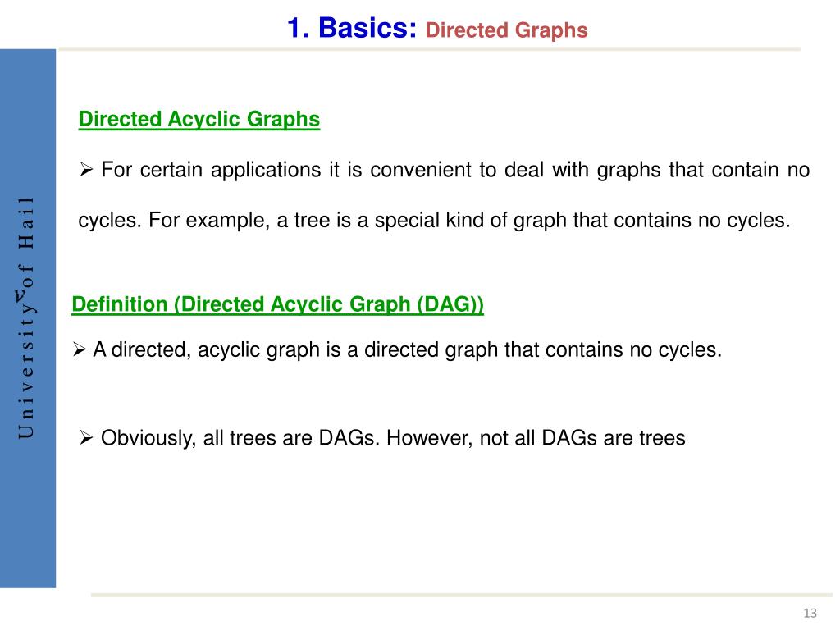Click the small mark above 'y' in sidebar
The height and width of the screenshot is (630, 840).
click(21, 294)
